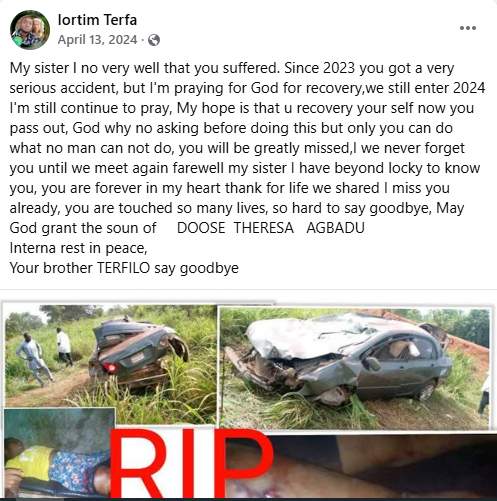Click the man in white near the trees
497x501 pixels.
64,347
